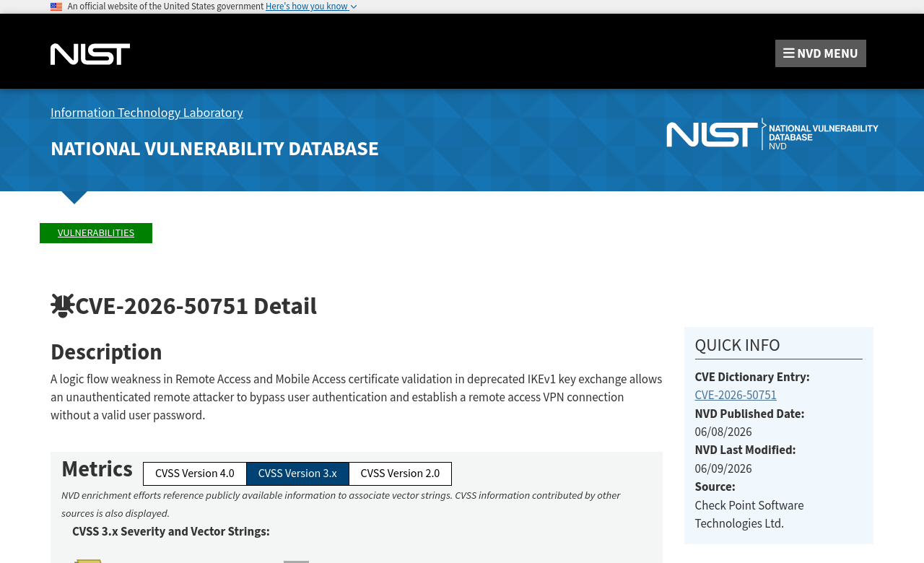Click the bug icon beside CVE-2026-50751 Detail
The height and width of the screenshot is (563, 924).
(x=63, y=306)
